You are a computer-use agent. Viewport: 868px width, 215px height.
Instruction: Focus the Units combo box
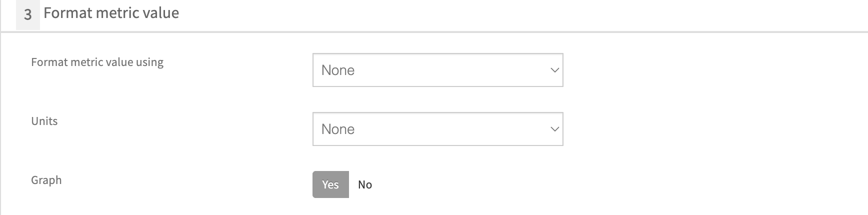pos(437,129)
